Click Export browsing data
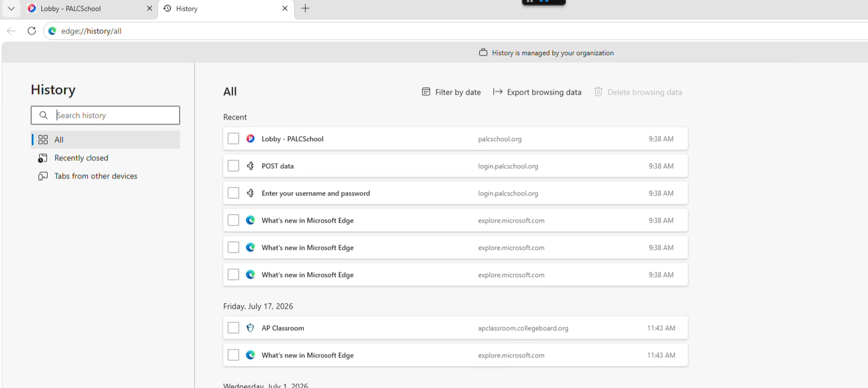The width and height of the screenshot is (868, 388). tap(537, 92)
